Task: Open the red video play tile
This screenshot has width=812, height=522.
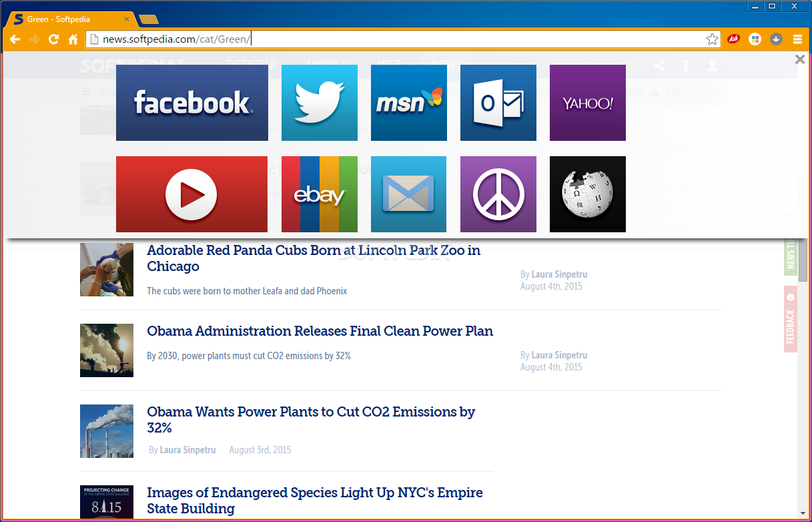Action: pos(192,194)
